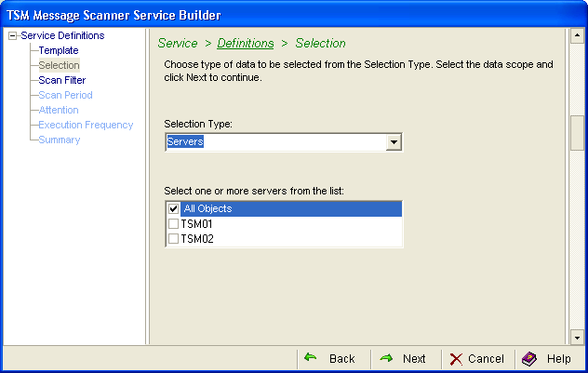
Task: Follow the Definitions breadcrumb link
Action: tap(246, 44)
